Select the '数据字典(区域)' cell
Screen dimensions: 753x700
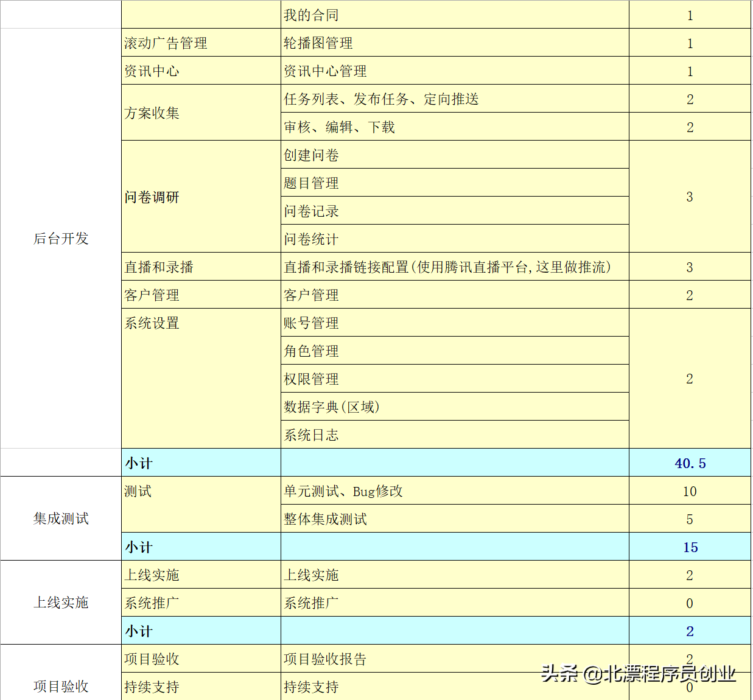455,407
